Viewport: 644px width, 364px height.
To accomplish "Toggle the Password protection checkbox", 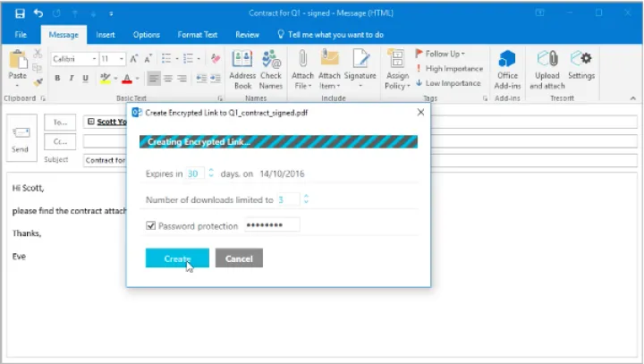I will 150,225.
